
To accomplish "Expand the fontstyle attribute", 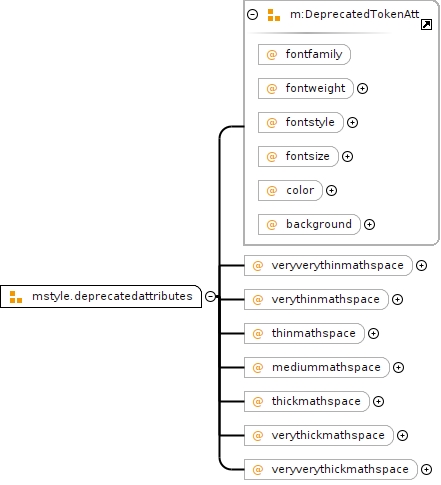I will pyautogui.click(x=352, y=123).
